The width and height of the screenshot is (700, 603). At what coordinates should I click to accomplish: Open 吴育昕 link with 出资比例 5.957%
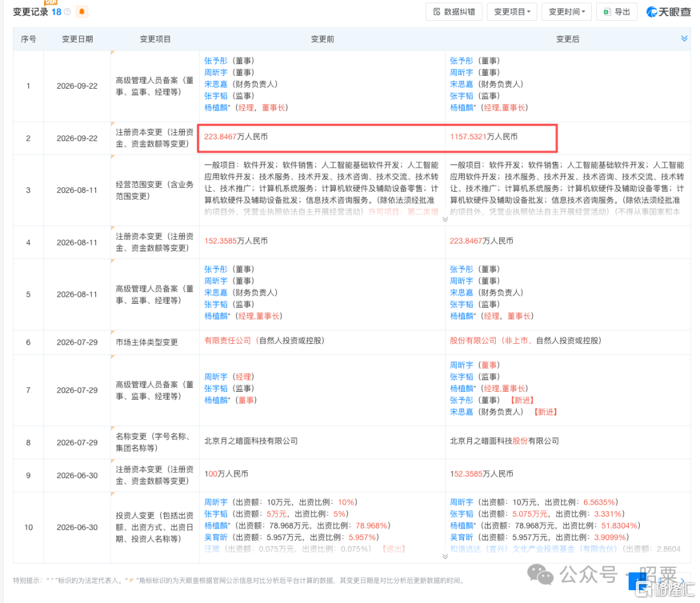(x=216, y=538)
